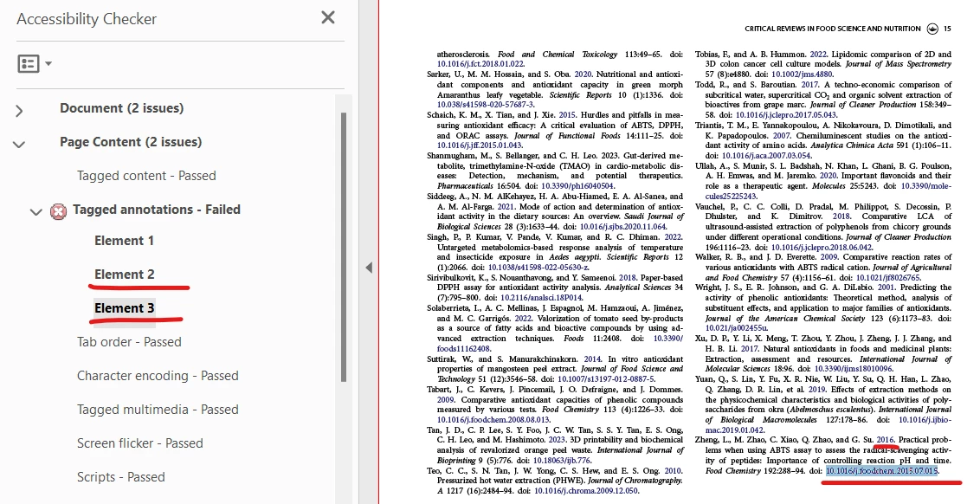The height and width of the screenshot is (504, 980).
Task: Open DOI link 10.1016/j.jclepro.2018.06.042
Action: [x=820, y=247]
